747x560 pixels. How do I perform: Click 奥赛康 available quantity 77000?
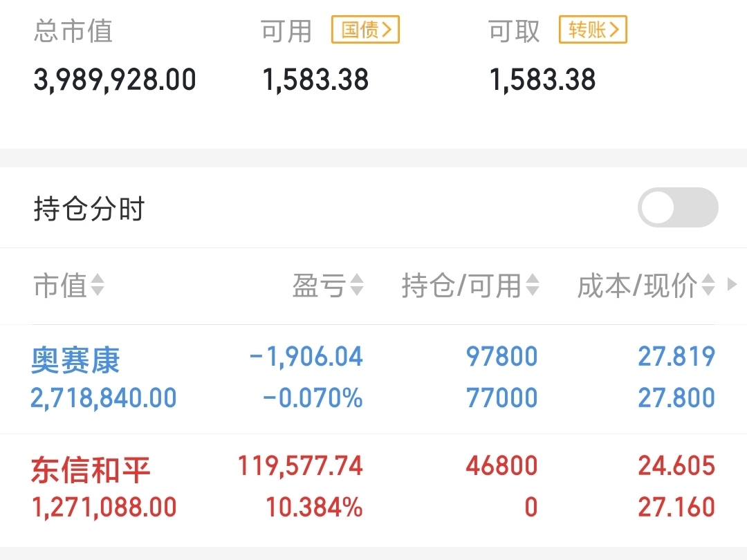501,398
